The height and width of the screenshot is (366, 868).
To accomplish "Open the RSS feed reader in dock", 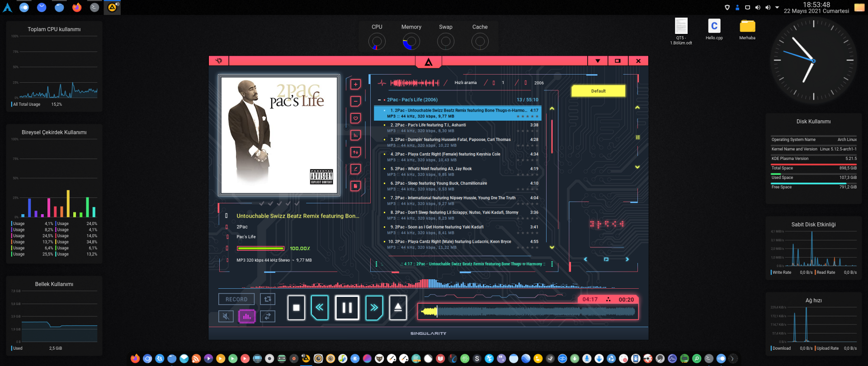I will point(196,359).
